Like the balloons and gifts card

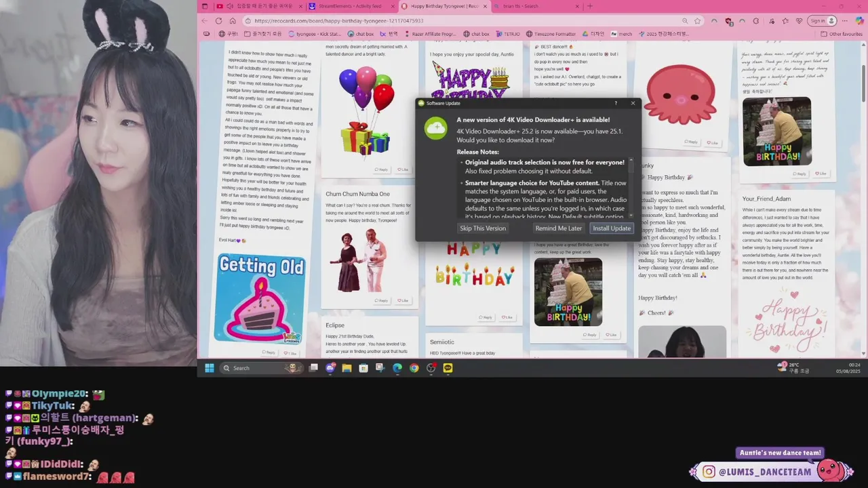pos(403,169)
